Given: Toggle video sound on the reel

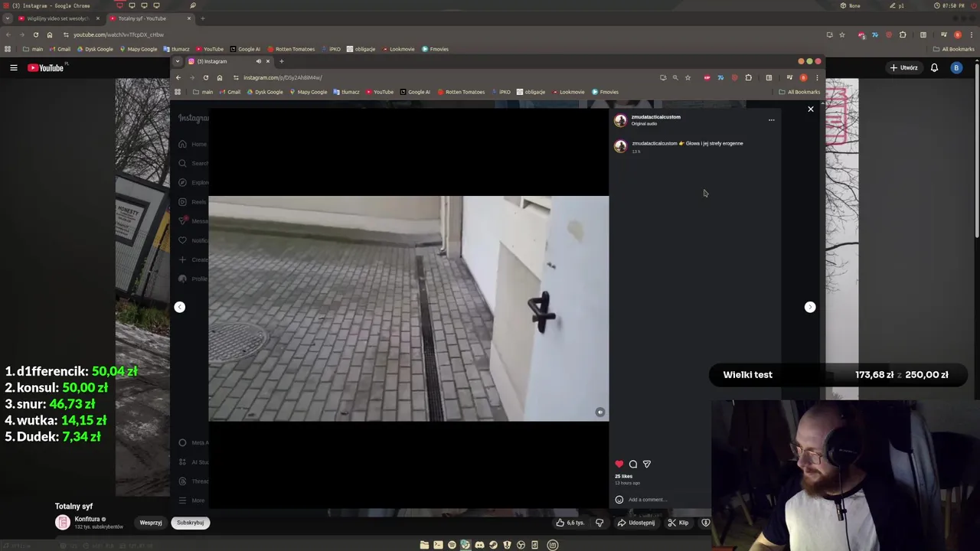Looking at the screenshot, I should (600, 412).
